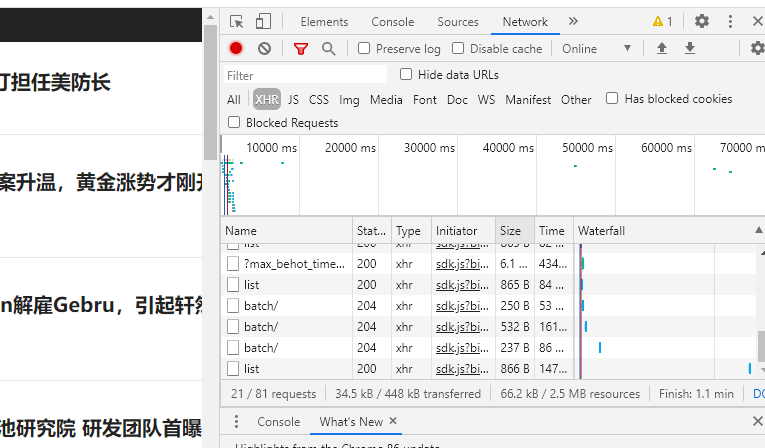The image size is (765, 448).
Task: Select the What's New drawer tab
Action: coord(351,421)
